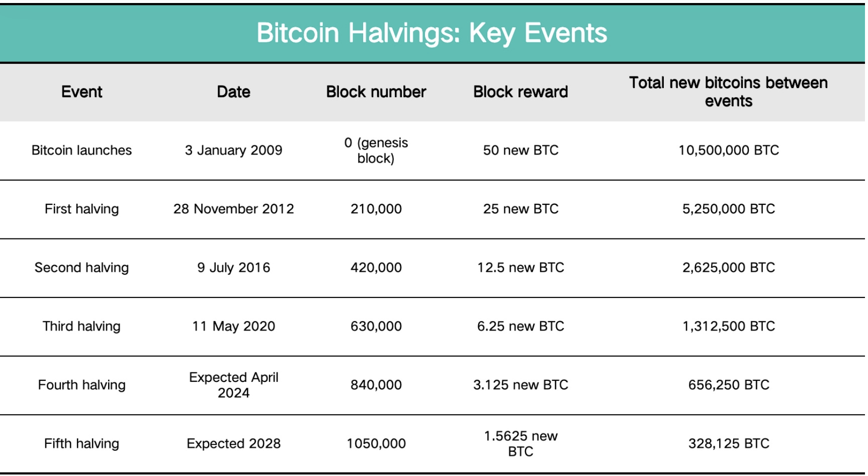Select the '50 new BTC' reward cell
Image resolution: width=868 pixels, height=476 pixels.
click(x=520, y=150)
